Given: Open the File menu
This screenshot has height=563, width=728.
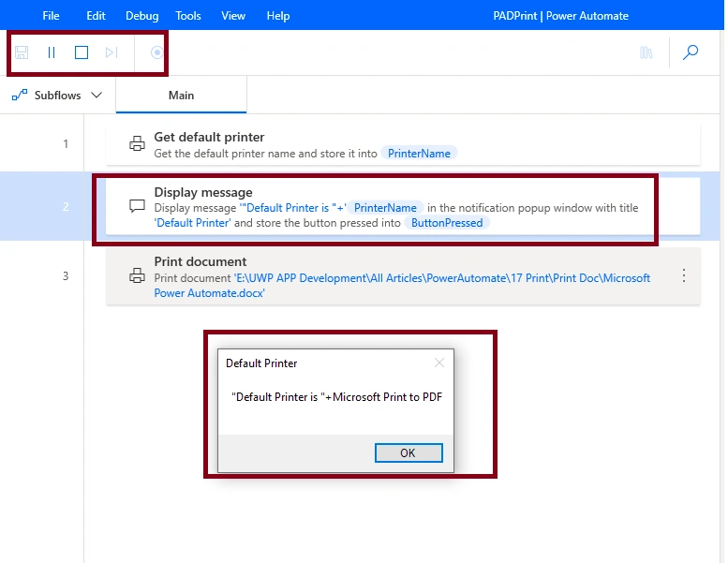Looking at the screenshot, I should (x=51, y=16).
